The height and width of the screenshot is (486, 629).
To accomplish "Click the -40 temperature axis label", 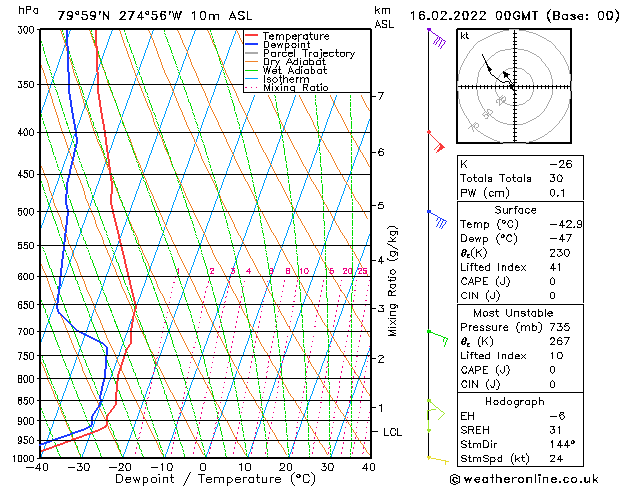I will pyautogui.click(x=37, y=467).
